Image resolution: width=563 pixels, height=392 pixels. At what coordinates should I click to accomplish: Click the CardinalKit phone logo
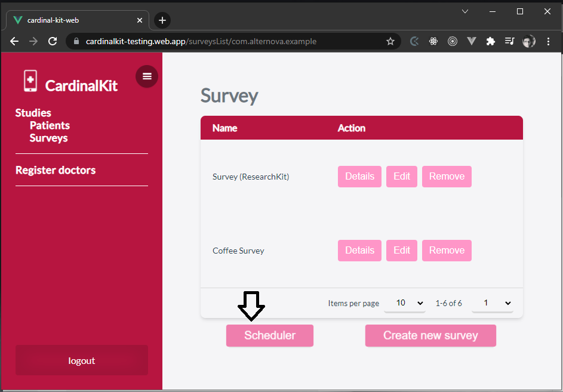[30, 81]
